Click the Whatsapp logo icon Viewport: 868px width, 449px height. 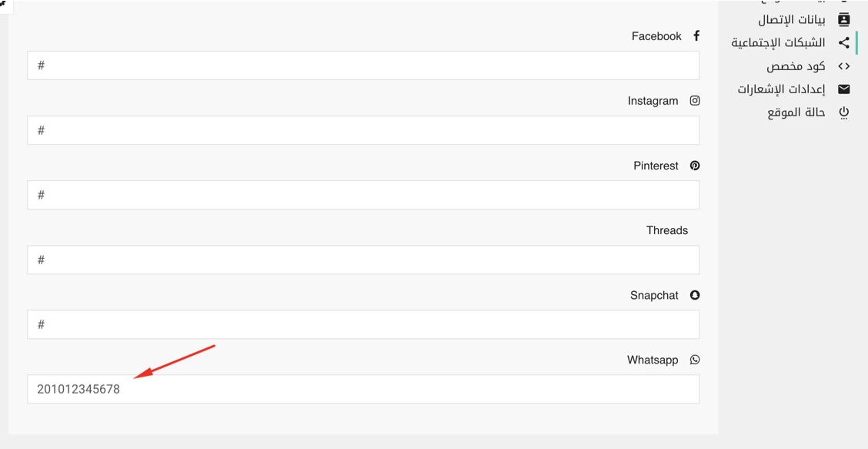[695, 360]
